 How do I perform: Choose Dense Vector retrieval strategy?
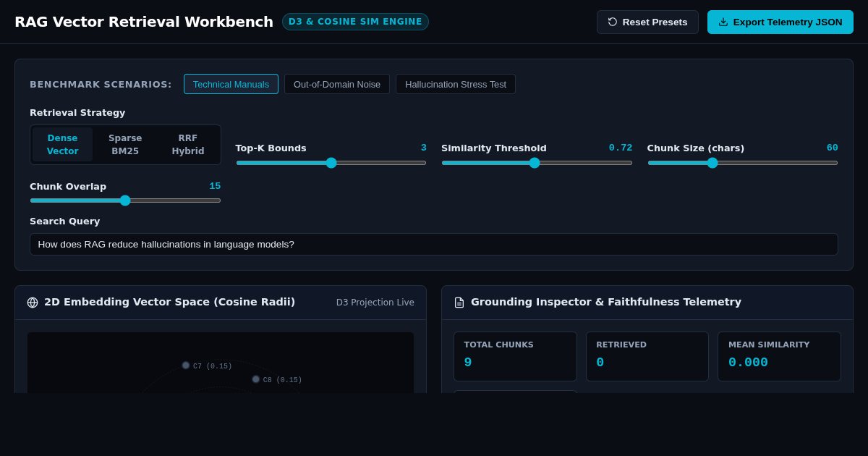coord(63,145)
